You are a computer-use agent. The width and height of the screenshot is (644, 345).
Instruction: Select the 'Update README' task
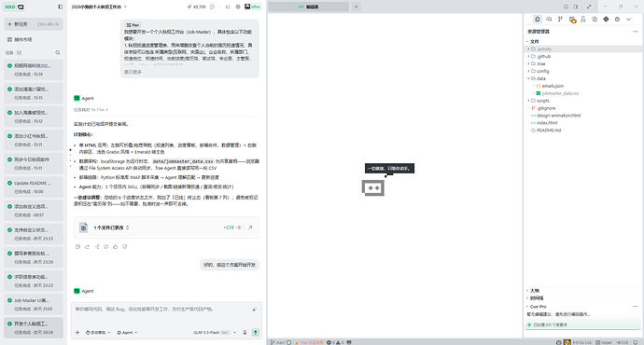[34, 187]
